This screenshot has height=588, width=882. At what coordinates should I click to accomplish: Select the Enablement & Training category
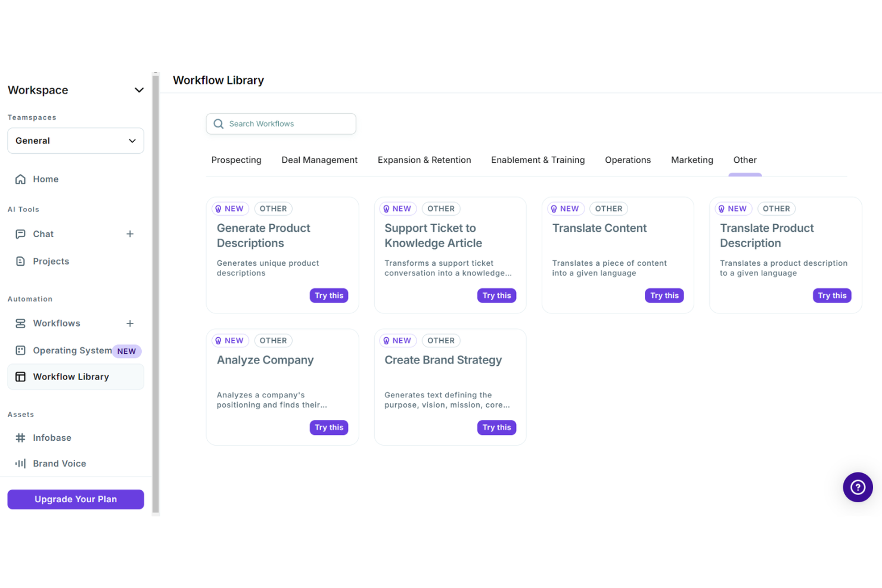point(538,160)
